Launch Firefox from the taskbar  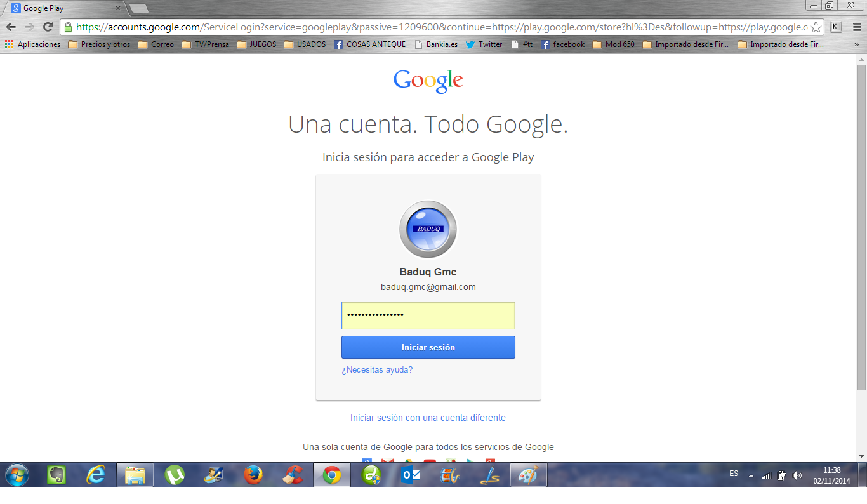[253, 475]
